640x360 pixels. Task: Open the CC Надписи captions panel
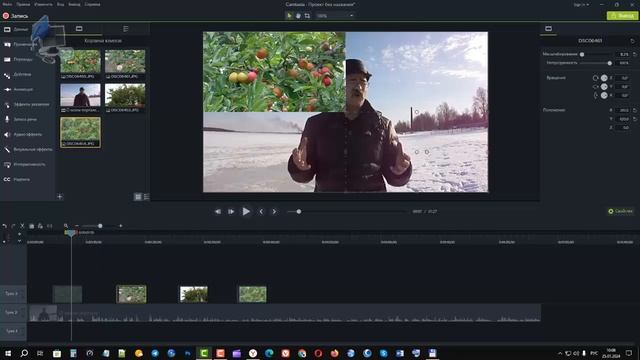click(x=16, y=179)
